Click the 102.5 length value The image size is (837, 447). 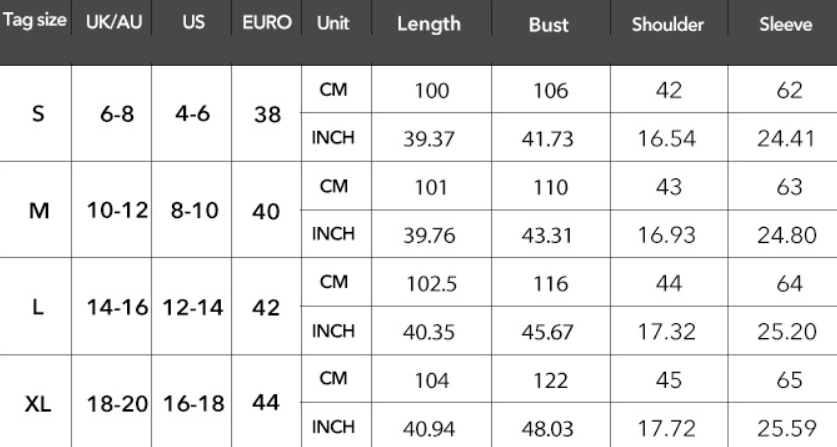pyautogui.click(x=430, y=284)
